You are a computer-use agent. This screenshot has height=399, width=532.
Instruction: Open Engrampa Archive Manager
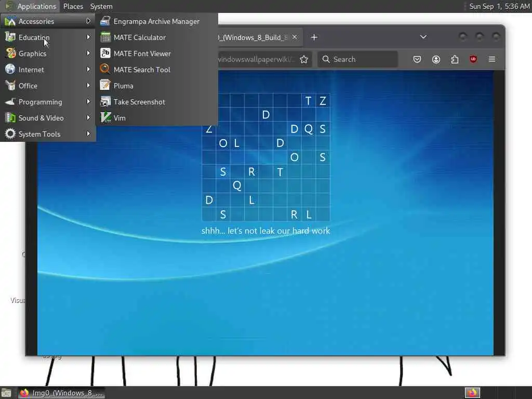coord(156,21)
